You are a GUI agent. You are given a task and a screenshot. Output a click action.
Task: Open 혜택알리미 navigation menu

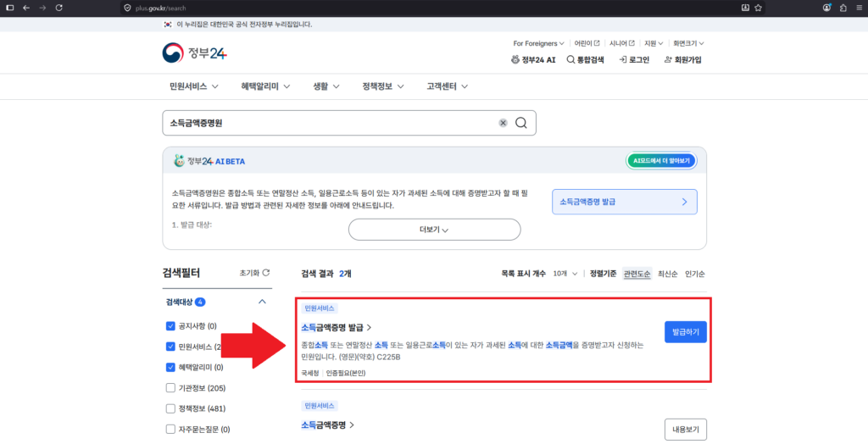pos(265,86)
